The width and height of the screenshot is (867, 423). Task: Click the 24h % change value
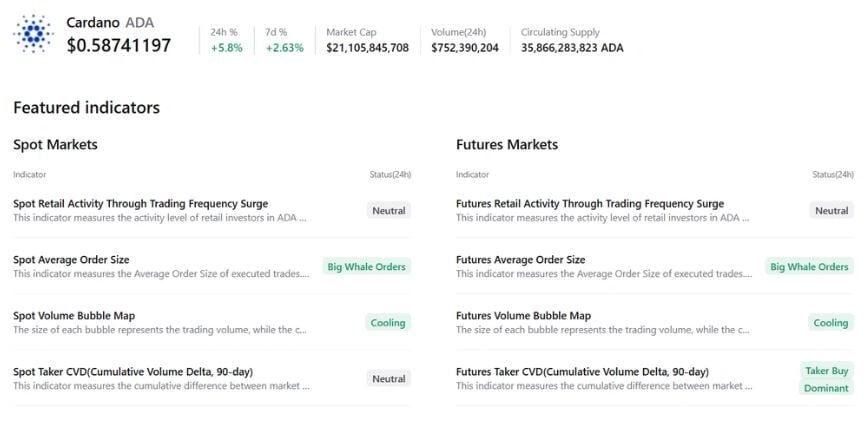[x=226, y=48]
